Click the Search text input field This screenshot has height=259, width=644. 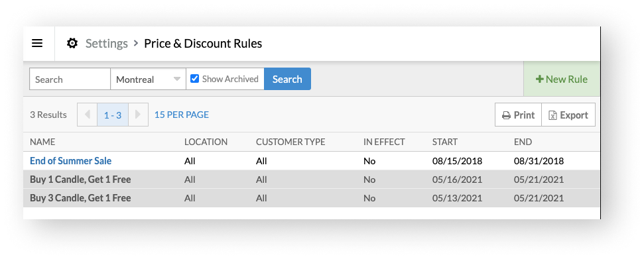pos(70,79)
